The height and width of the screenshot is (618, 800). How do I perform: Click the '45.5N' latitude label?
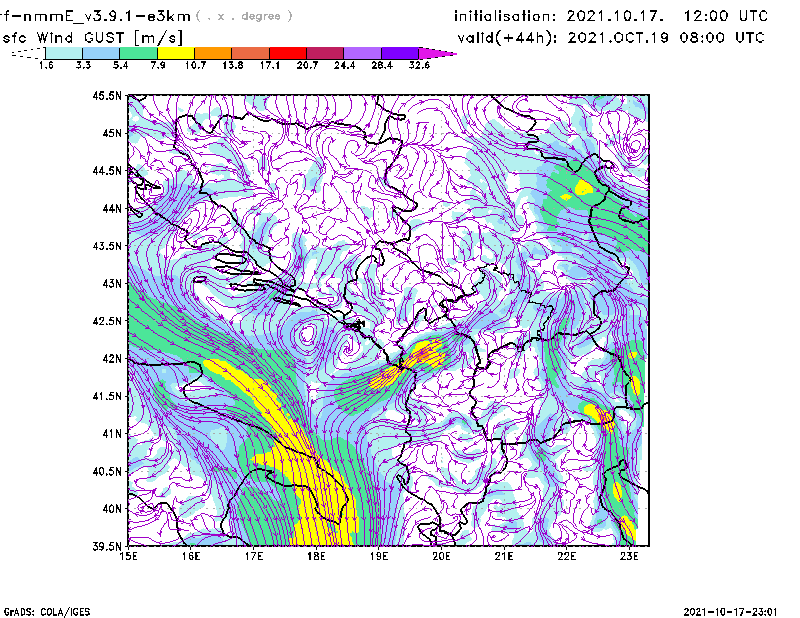(x=107, y=95)
